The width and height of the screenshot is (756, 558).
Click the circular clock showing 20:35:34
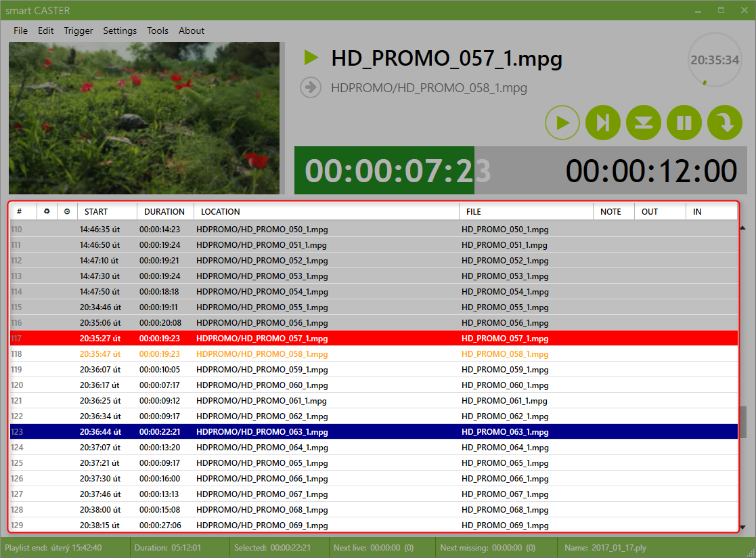(x=715, y=60)
